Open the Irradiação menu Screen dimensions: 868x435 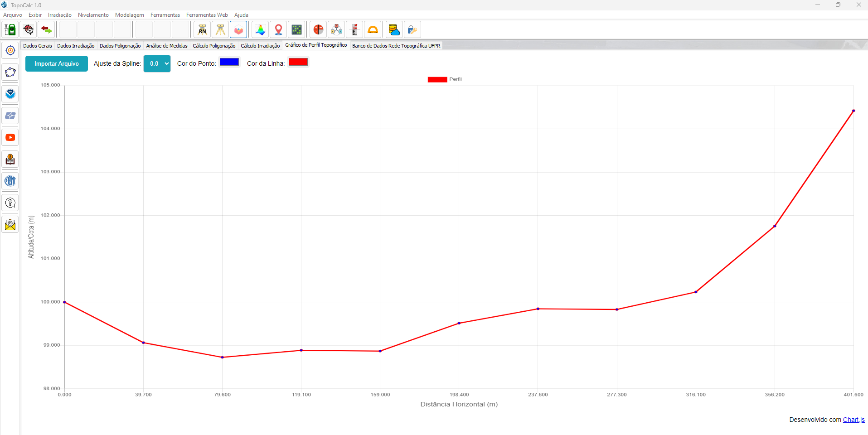click(x=60, y=15)
